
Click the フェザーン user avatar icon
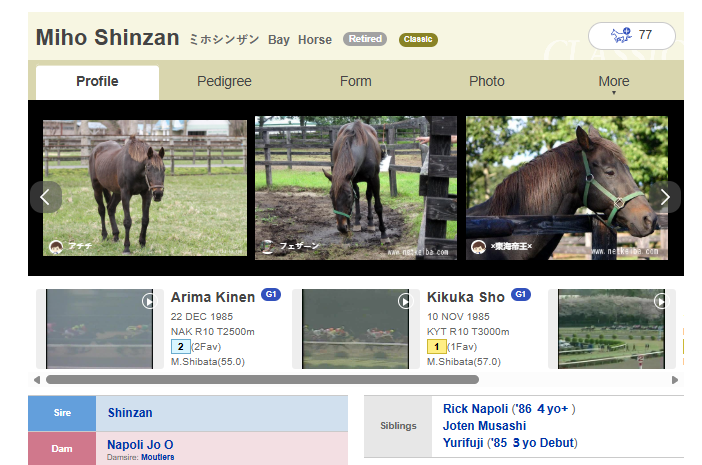267,247
